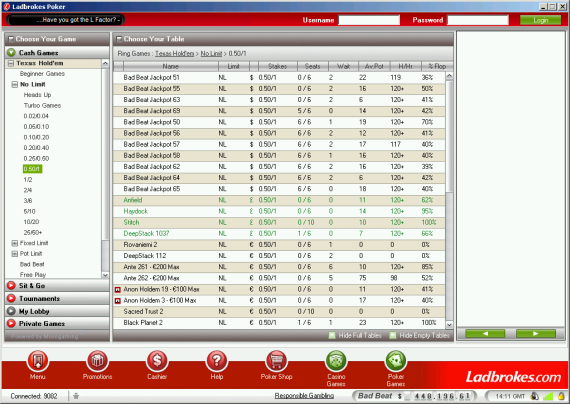Click the Ladbrokes logo in title bar

(7, 7)
